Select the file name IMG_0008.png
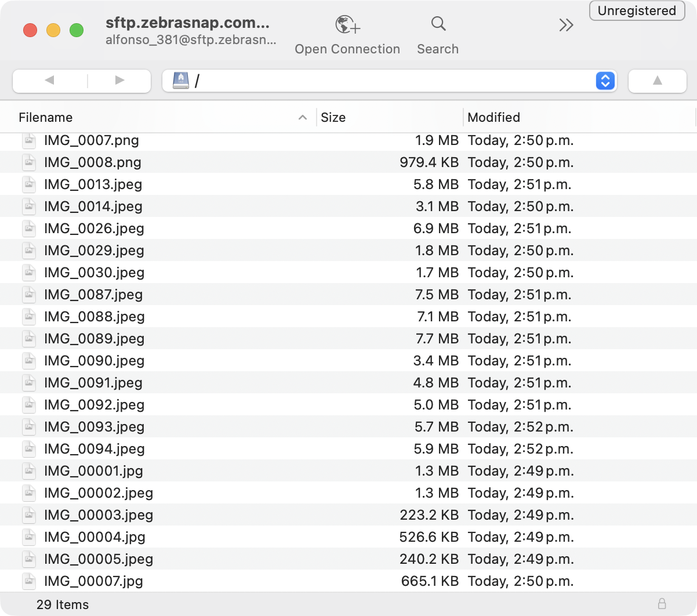The width and height of the screenshot is (697, 616). click(x=93, y=162)
